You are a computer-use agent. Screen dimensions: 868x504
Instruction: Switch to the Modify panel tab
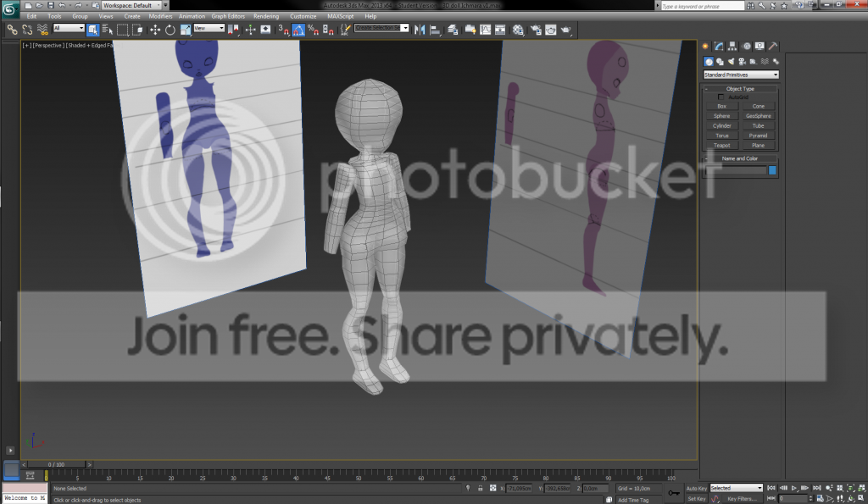coord(719,47)
